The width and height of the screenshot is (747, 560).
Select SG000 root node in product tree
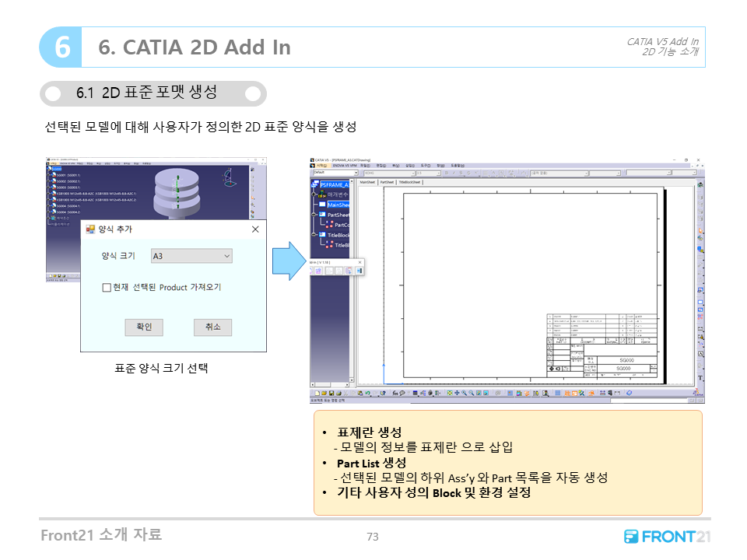pos(57,169)
